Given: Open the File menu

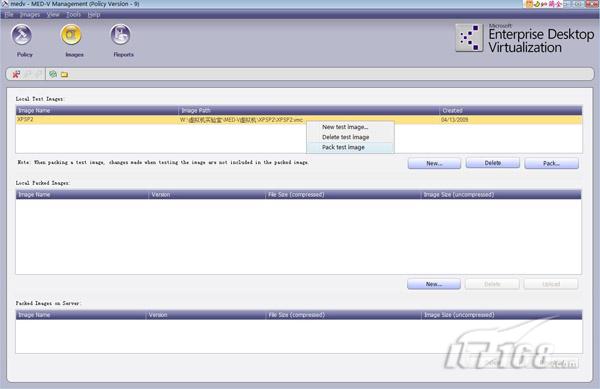Looking at the screenshot, I should coord(8,15).
